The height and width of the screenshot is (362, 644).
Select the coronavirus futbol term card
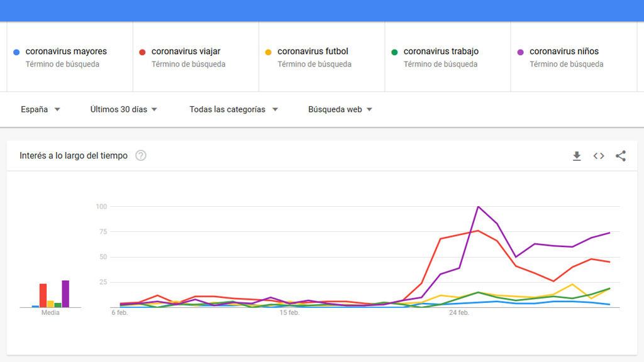pos(321,57)
